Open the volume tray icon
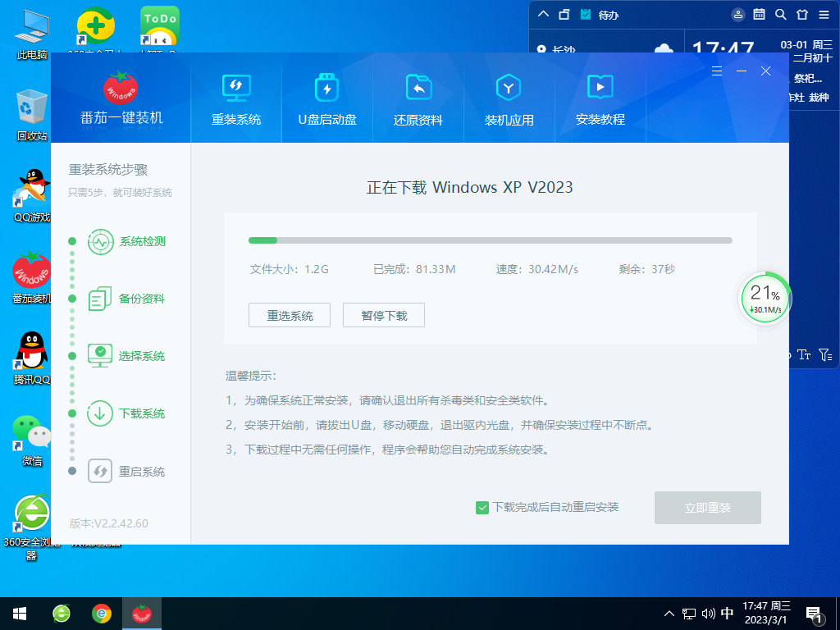Image resolution: width=840 pixels, height=630 pixels. (x=708, y=614)
